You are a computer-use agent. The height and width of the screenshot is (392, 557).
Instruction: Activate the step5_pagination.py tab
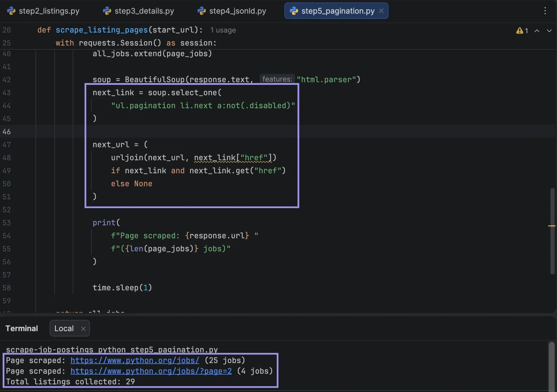pos(336,11)
